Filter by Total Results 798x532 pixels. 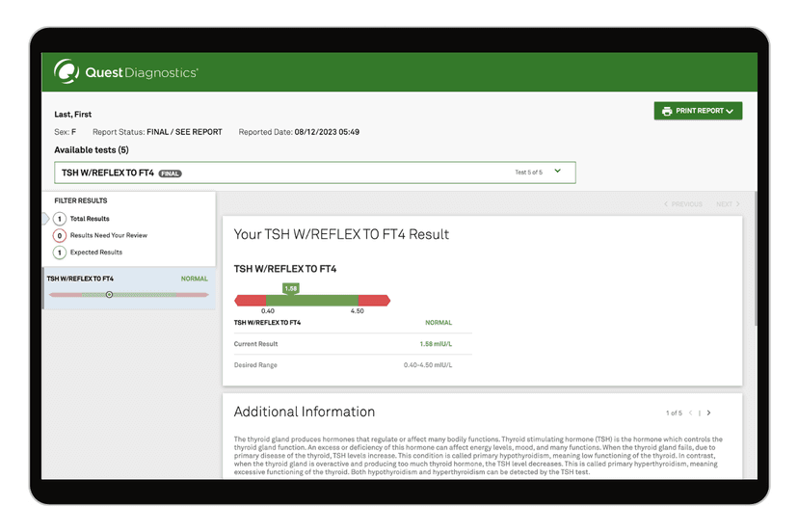click(90, 219)
